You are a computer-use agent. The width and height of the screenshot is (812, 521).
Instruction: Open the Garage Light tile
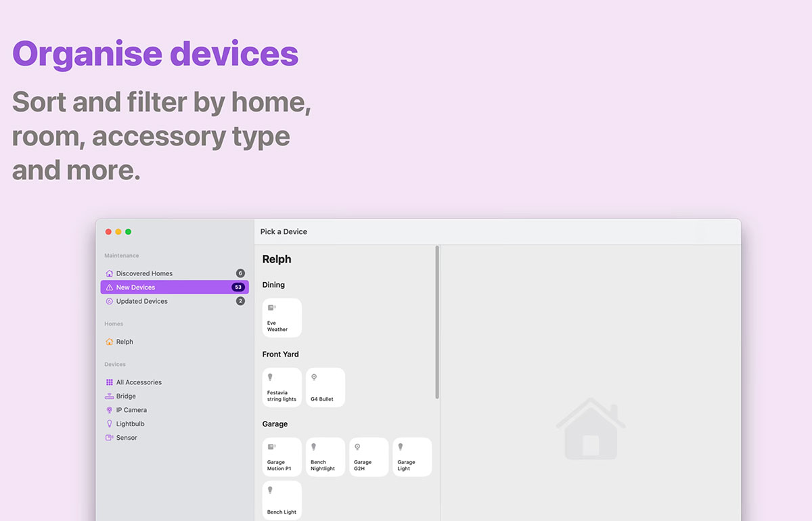click(412, 457)
